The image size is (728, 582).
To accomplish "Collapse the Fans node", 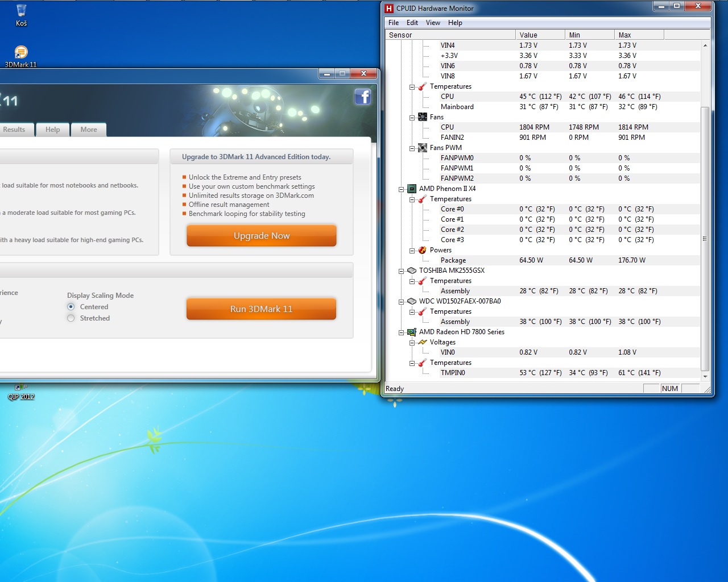I will [412, 118].
